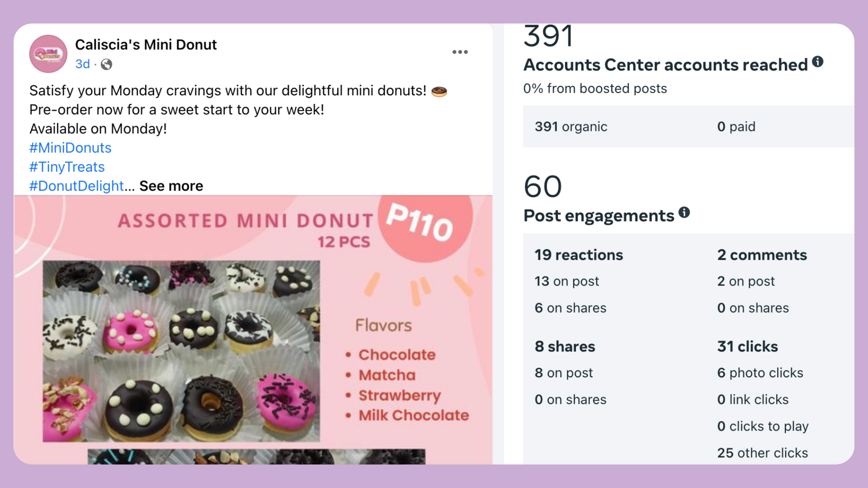Click the 8 shares stat

pos(565,347)
